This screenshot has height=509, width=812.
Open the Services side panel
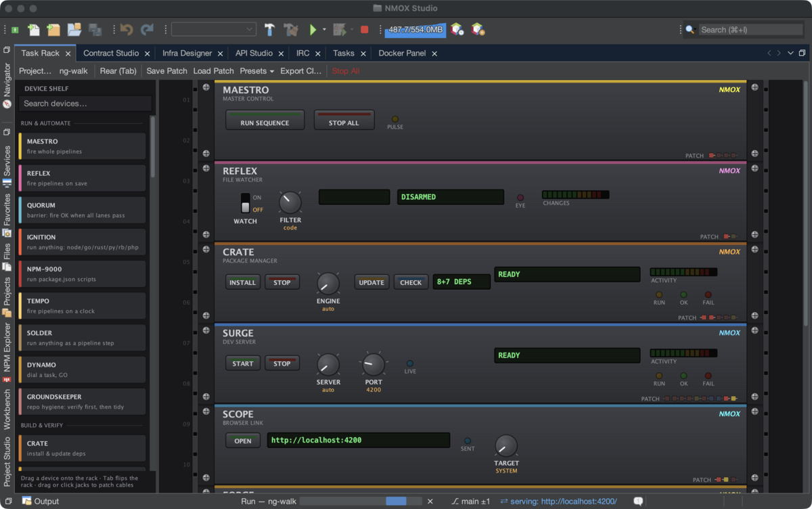click(x=7, y=165)
